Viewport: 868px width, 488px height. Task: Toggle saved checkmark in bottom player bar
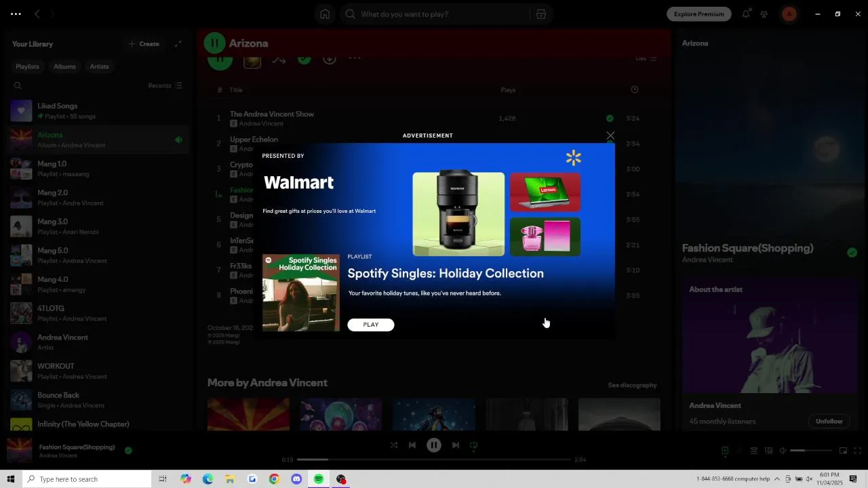pyautogui.click(x=128, y=450)
